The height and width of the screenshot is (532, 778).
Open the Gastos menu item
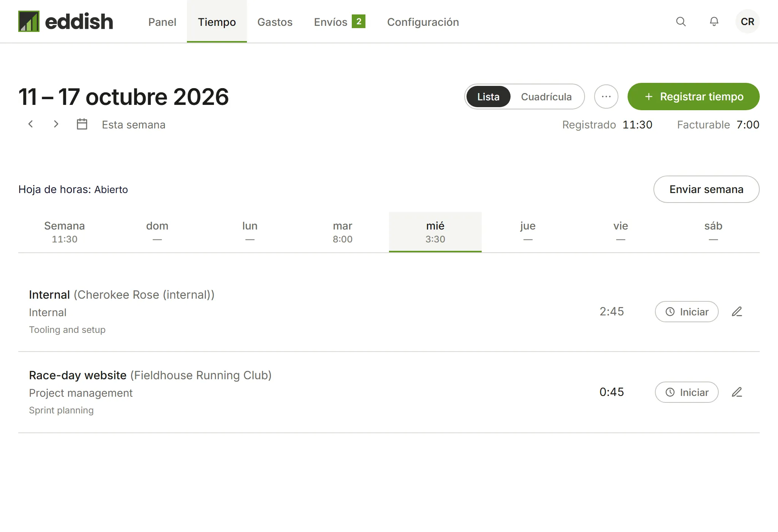point(275,22)
